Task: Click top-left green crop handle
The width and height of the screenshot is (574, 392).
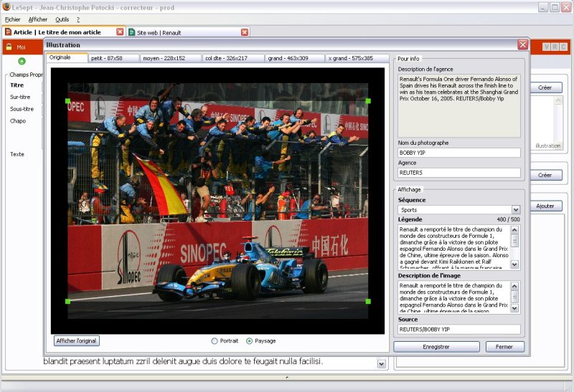Action: tap(67, 100)
